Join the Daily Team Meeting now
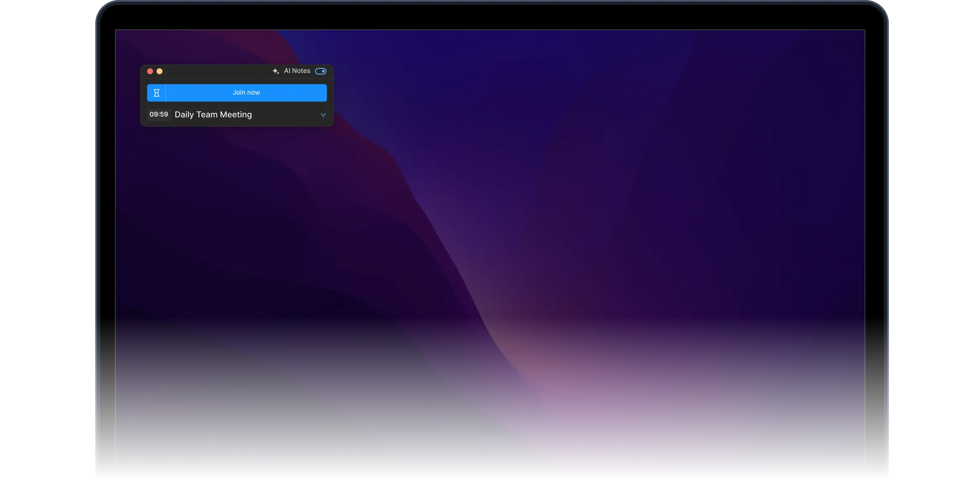The height and width of the screenshot is (498, 980). (246, 93)
